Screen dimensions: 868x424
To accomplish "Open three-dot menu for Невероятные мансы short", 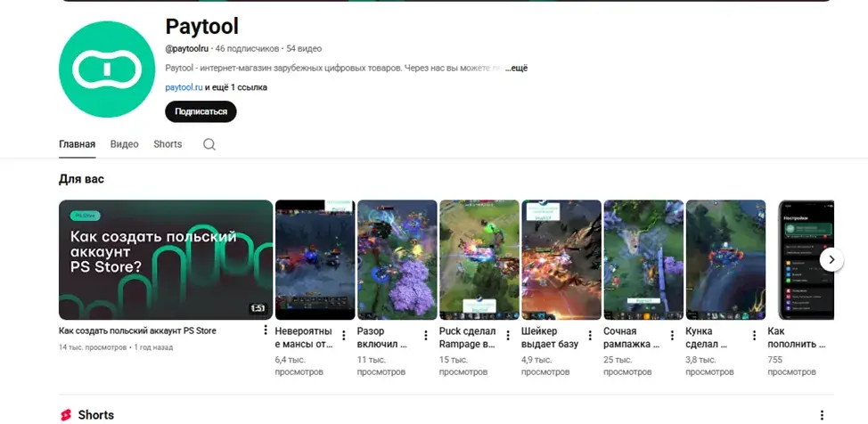I will click(x=344, y=336).
